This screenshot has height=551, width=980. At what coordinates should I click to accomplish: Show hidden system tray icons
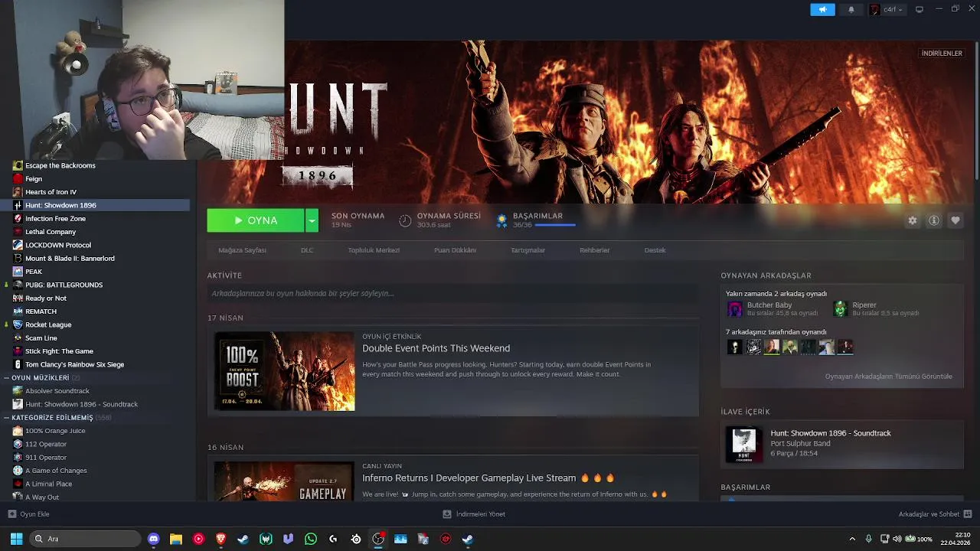(852, 539)
